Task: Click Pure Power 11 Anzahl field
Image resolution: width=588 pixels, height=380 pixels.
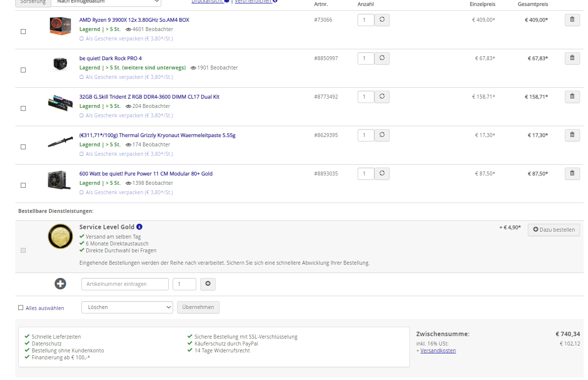Action: tap(366, 173)
